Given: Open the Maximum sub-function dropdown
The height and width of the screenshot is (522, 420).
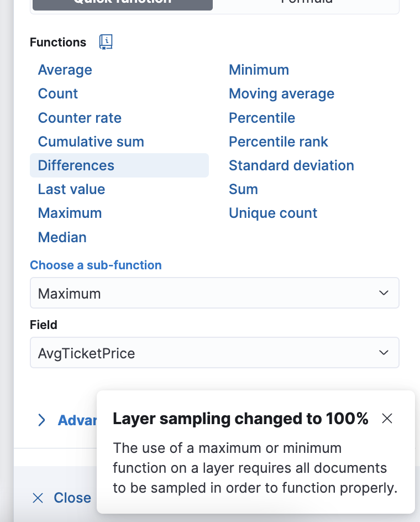Looking at the screenshot, I should click(x=214, y=293).
